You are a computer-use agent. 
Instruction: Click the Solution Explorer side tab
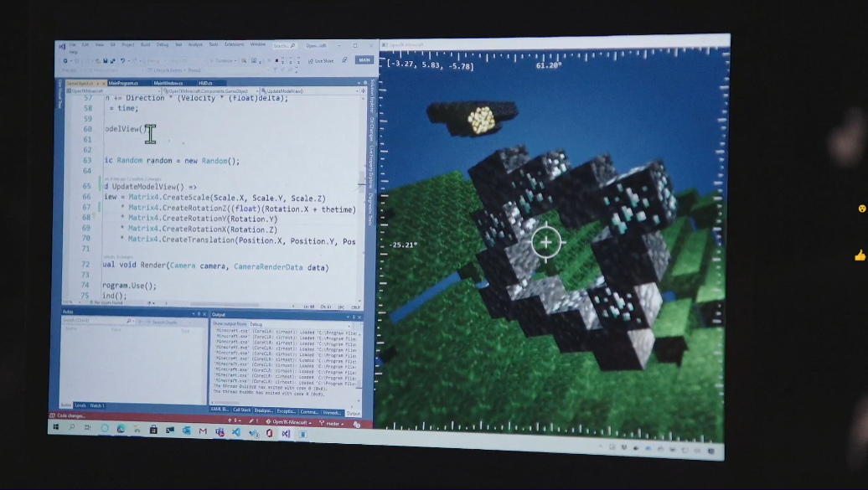tap(373, 95)
